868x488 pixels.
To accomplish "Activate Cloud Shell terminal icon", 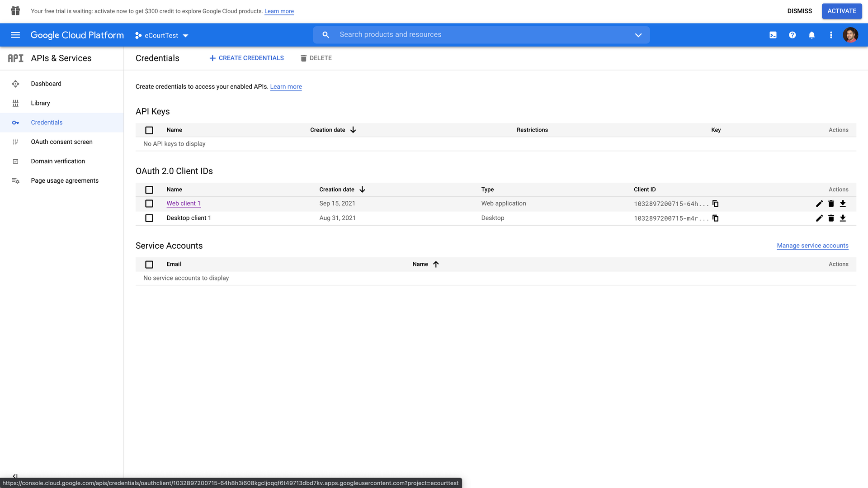I will (773, 35).
